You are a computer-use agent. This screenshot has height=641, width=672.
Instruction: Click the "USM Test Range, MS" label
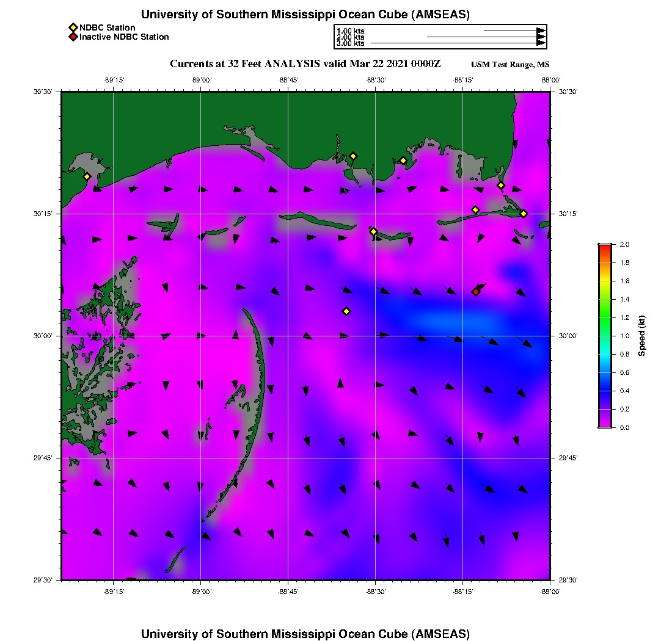tap(510, 65)
